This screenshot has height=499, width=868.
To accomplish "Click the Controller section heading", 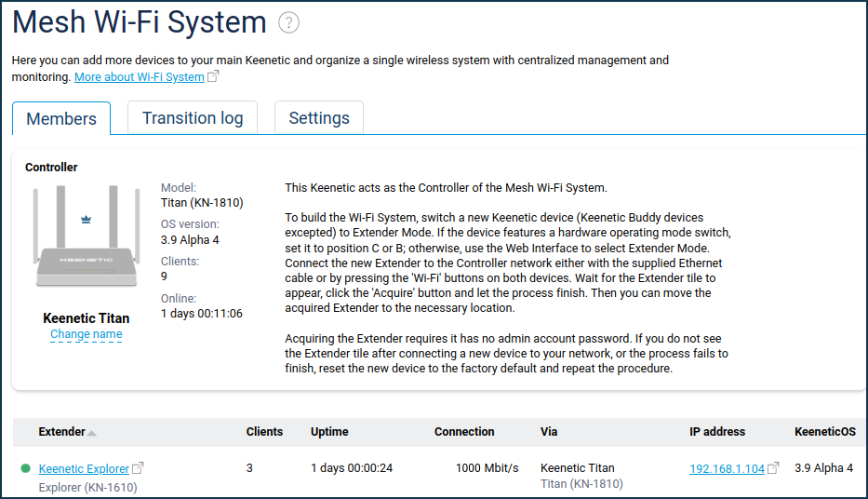I will coord(51,168).
